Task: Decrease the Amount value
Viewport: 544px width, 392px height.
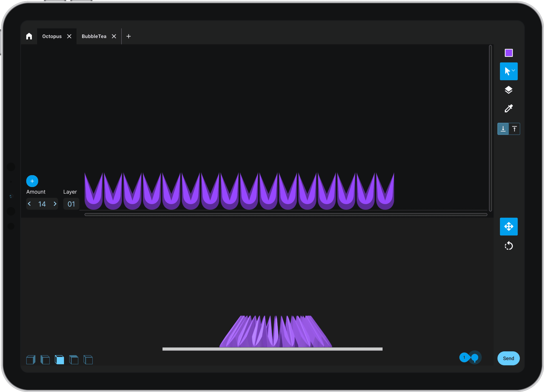Action: 29,204
